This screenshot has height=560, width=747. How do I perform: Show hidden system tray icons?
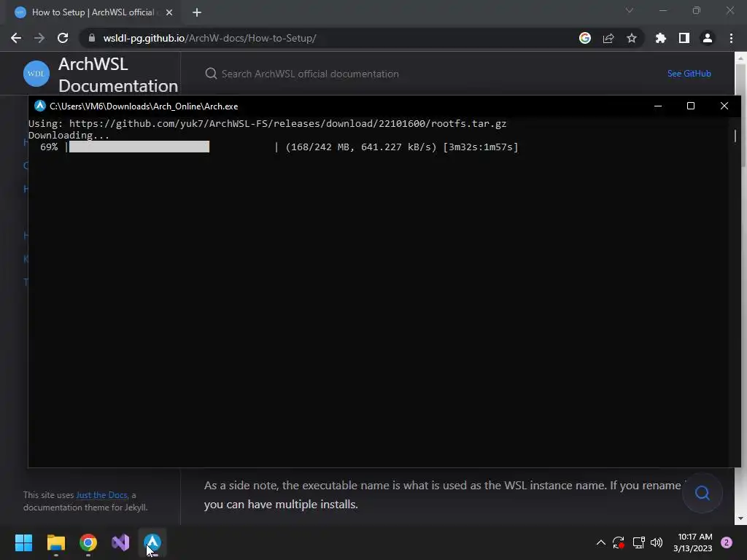[x=601, y=542]
